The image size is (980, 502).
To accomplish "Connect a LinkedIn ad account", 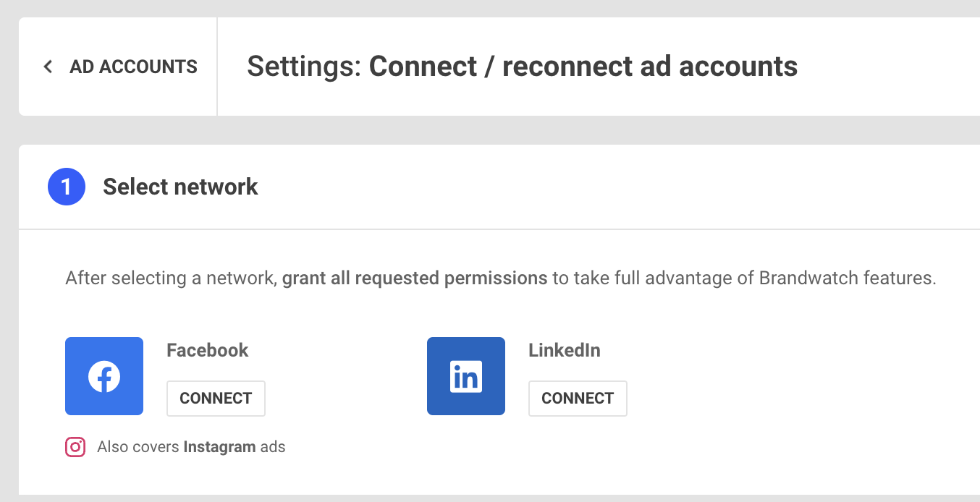I will pos(578,399).
